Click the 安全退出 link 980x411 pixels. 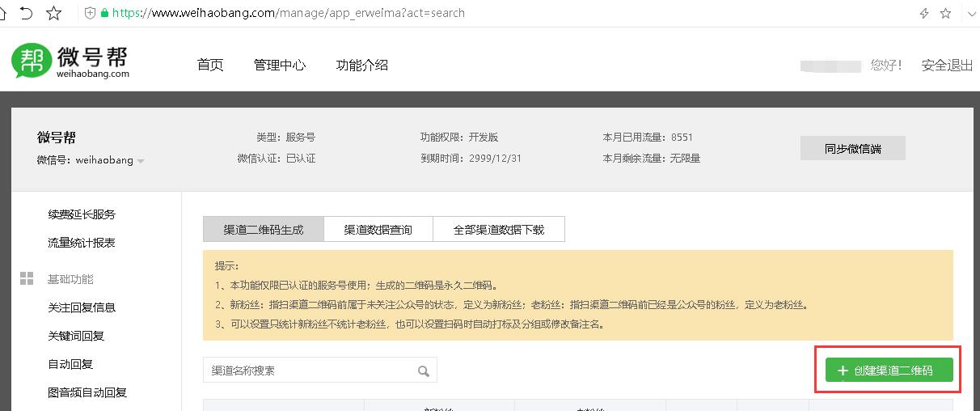[947, 66]
